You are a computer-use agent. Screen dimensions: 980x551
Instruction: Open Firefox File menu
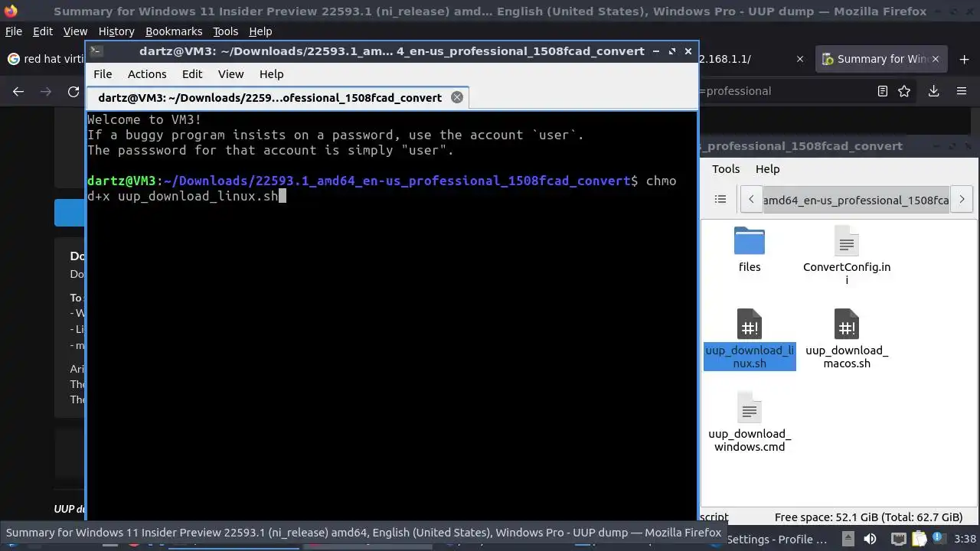(x=14, y=31)
